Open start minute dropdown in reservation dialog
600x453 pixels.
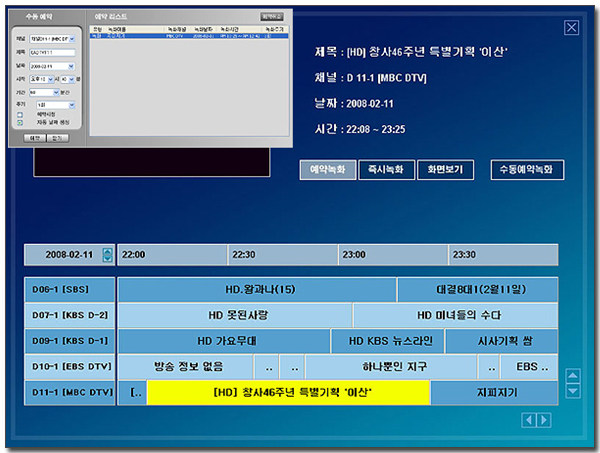(72, 79)
